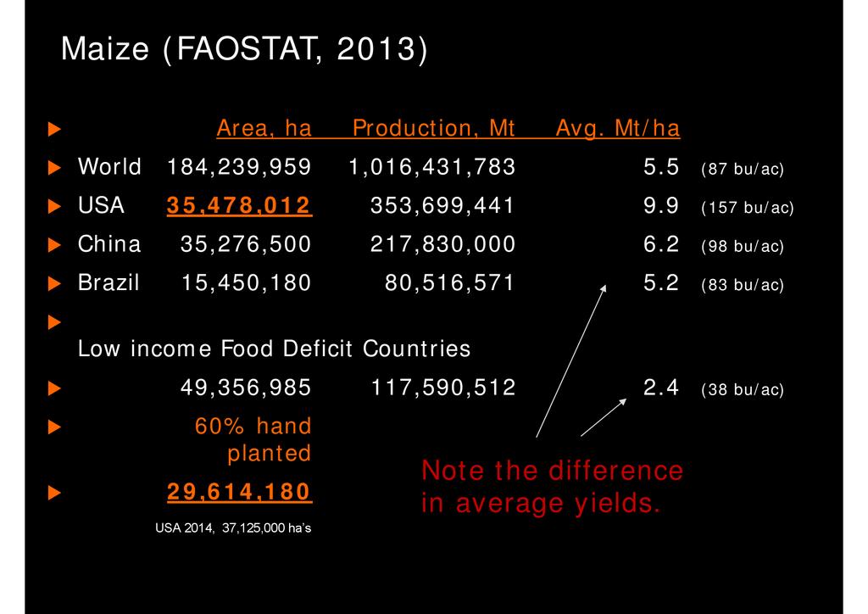Click the bullet arrow beside 60% hand planted
Viewport: 868px width, 614px height.
[55, 427]
